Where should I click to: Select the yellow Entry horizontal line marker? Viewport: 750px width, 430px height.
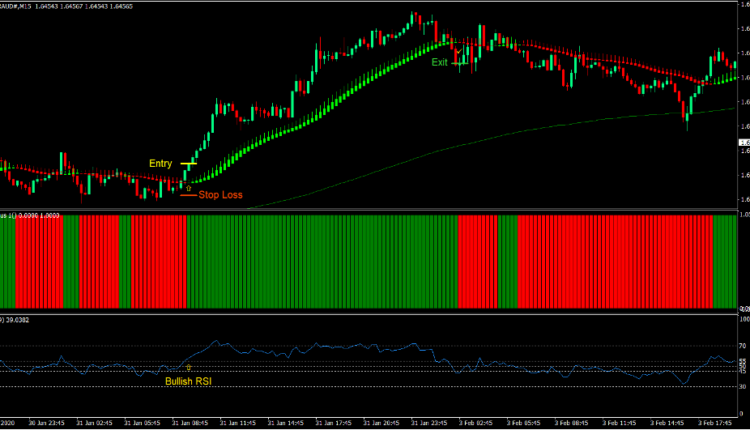(187, 163)
